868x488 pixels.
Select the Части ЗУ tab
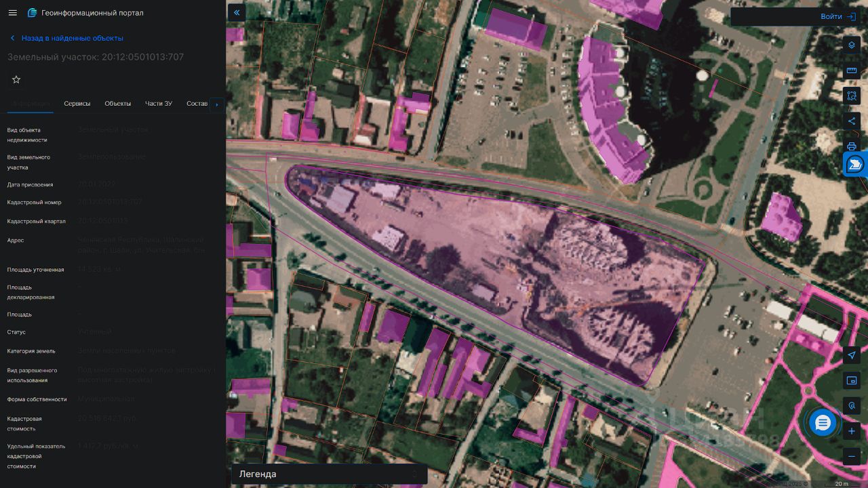click(x=159, y=104)
